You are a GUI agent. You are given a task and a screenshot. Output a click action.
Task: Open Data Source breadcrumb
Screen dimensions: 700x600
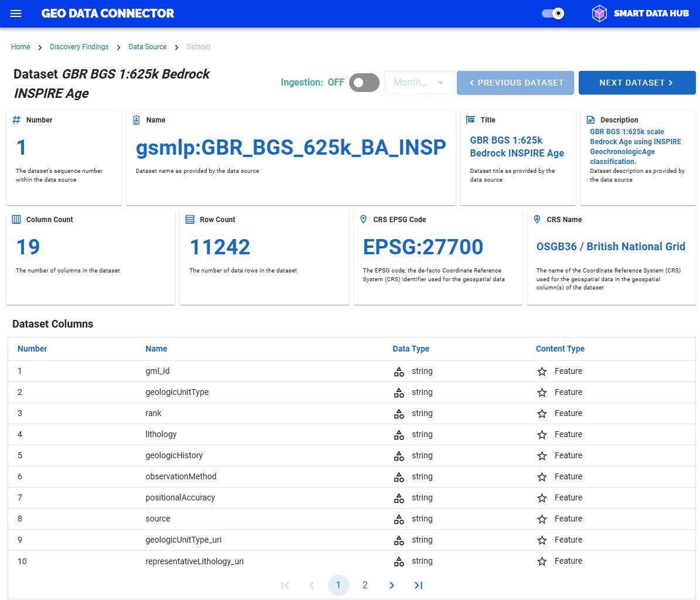(x=147, y=47)
